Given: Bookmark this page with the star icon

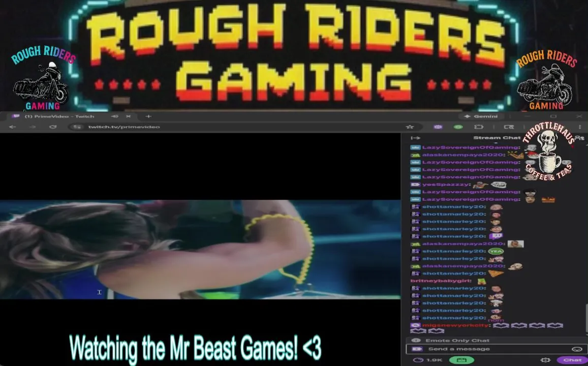Looking at the screenshot, I should coord(410,127).
